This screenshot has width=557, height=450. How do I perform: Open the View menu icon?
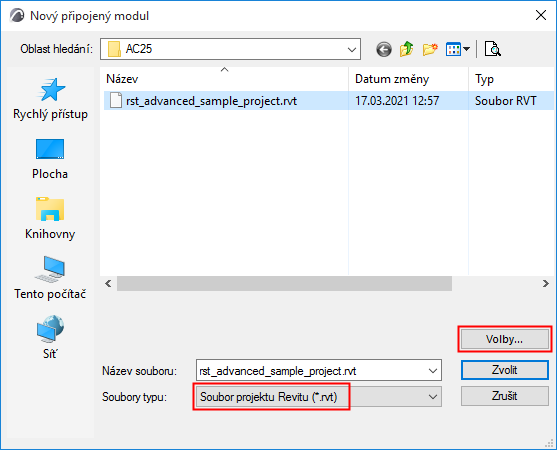point(453,49)
